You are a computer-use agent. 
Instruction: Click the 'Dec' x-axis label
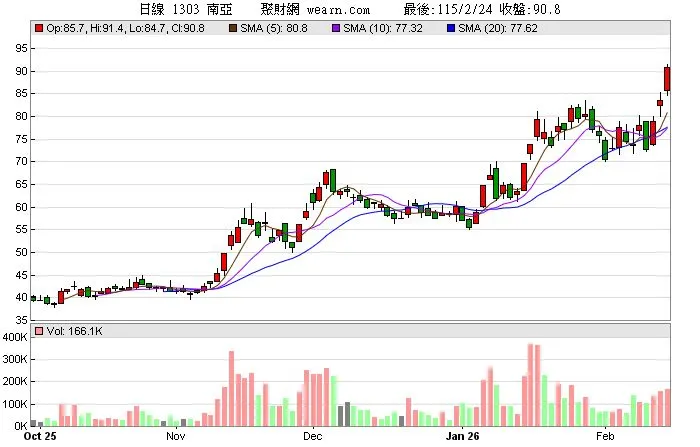(x=312, y=436)
